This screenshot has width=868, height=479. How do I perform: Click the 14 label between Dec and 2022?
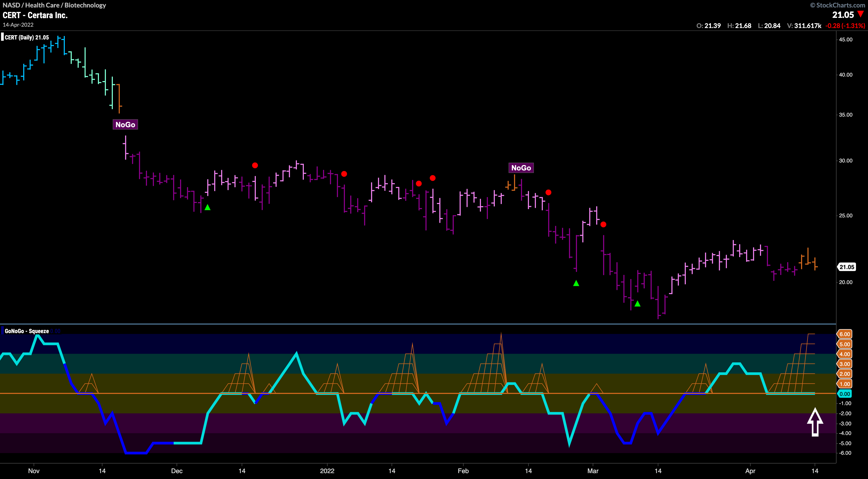coord(242,471)
